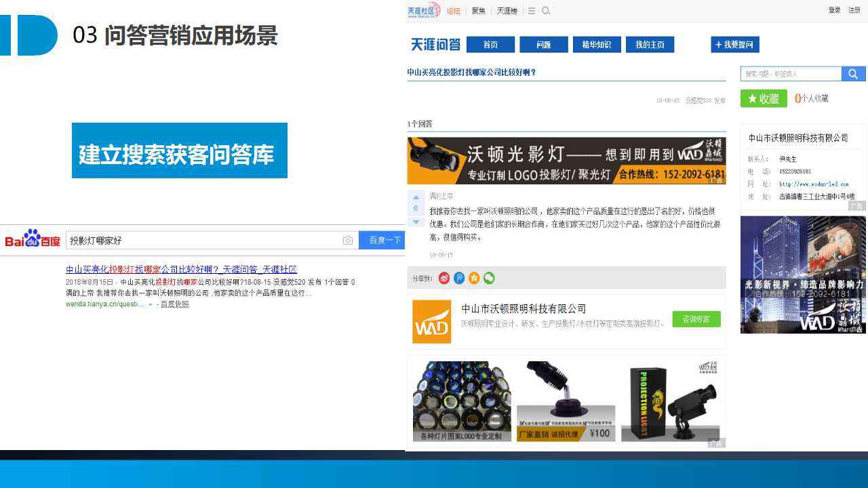Focus the Tianya question search box
The height and width of the screenshot is (488, 868).
pyautogui.click(x=791, y=74)
